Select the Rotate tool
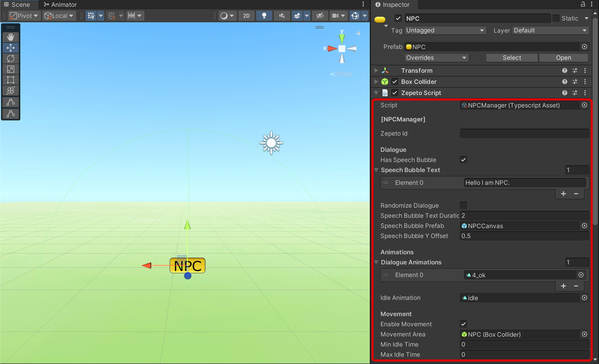The width and height of the screenshot is (599, 364). pyautogui.click(x=10, y=59)
